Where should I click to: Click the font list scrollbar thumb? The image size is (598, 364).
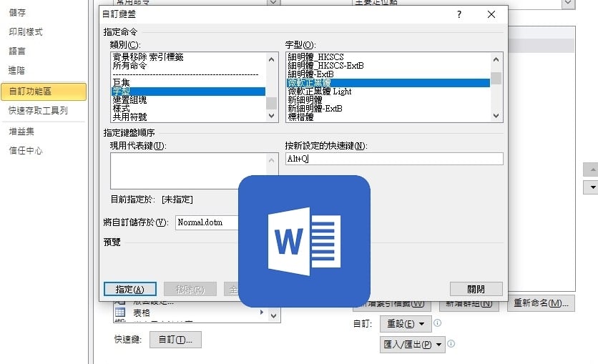click(496, 78)
